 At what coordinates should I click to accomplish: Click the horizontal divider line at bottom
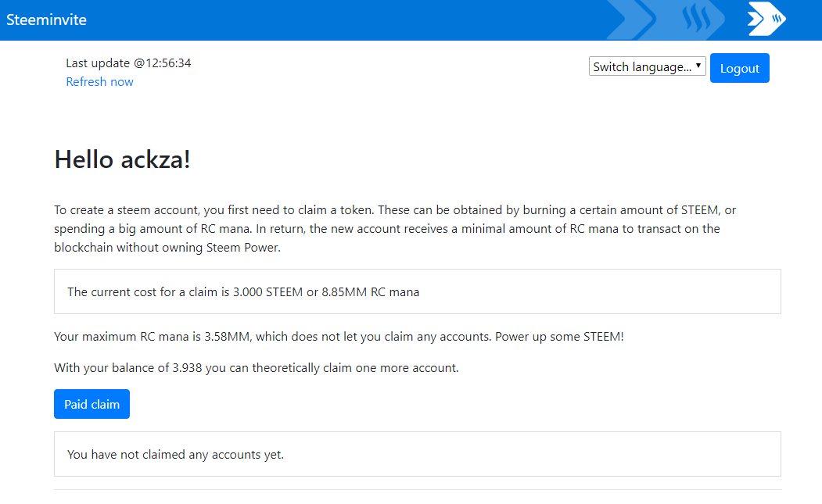pyautogui.click(x=417, y=489)
